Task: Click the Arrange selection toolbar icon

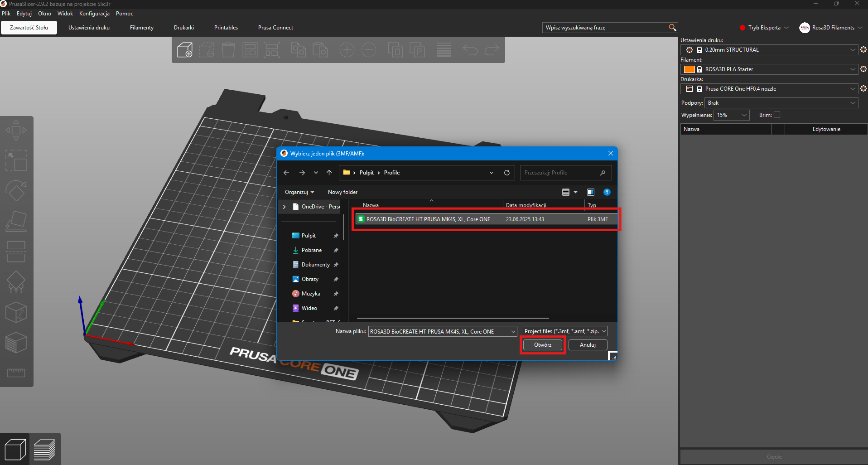Action: click(x=272, y=50)
